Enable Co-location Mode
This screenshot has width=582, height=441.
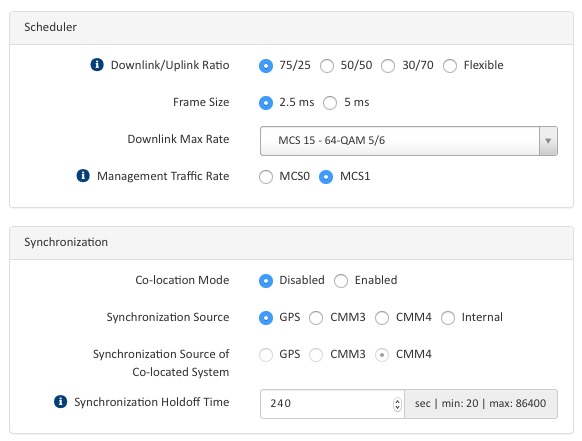pyautogui.click(x=341, y=281)
